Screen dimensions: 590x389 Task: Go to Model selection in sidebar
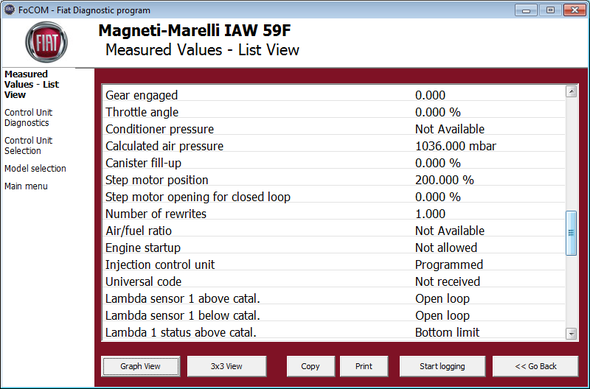coord(35,168)
